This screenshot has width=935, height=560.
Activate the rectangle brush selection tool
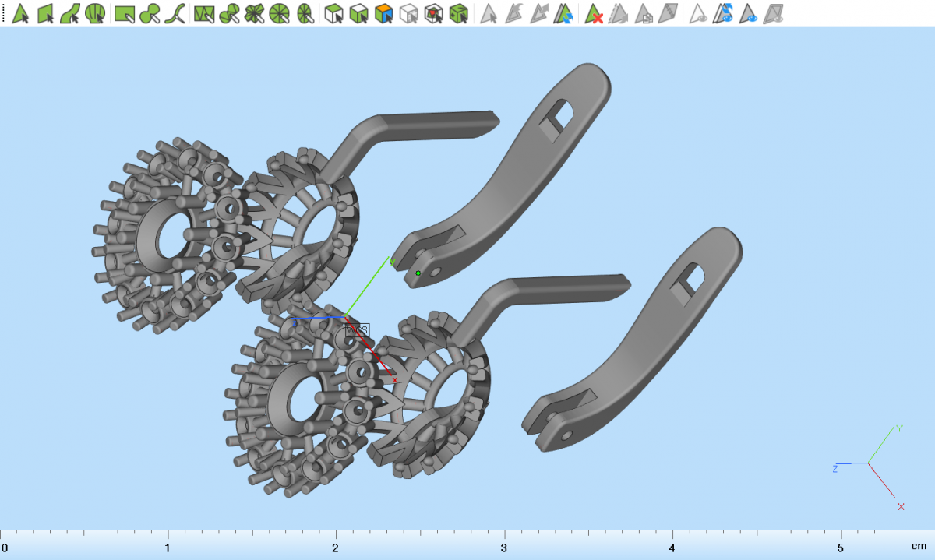point(123,13)
